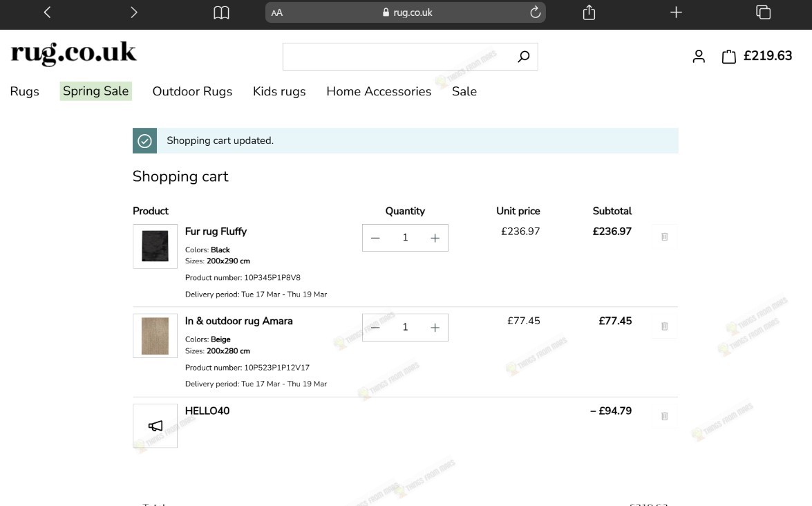
Task: Click the £219.63 cart total in header
Action: [x=768, y=56]
